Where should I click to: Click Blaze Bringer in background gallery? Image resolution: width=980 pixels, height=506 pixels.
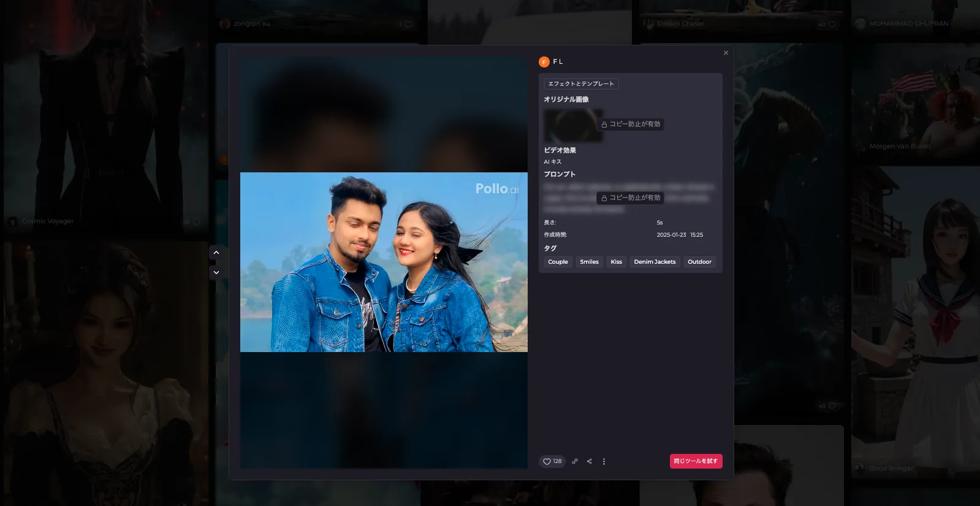coord(891,468)
